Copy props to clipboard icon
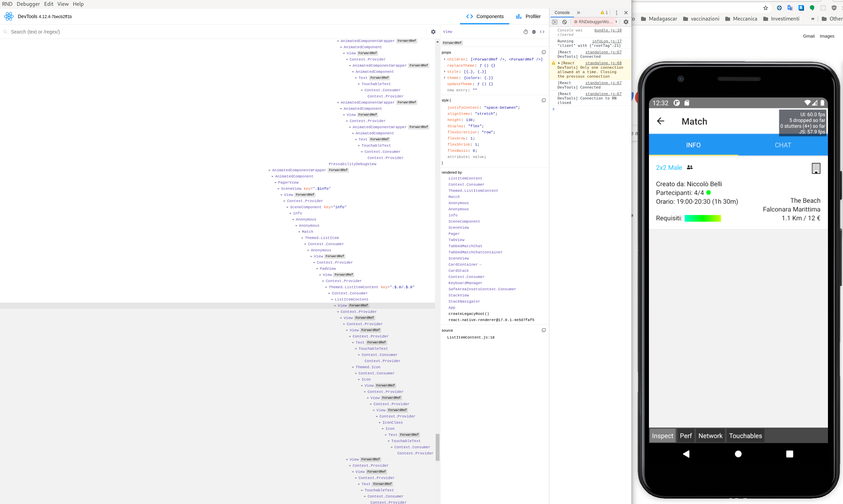 pyautogui.click(x=544, y=52)
